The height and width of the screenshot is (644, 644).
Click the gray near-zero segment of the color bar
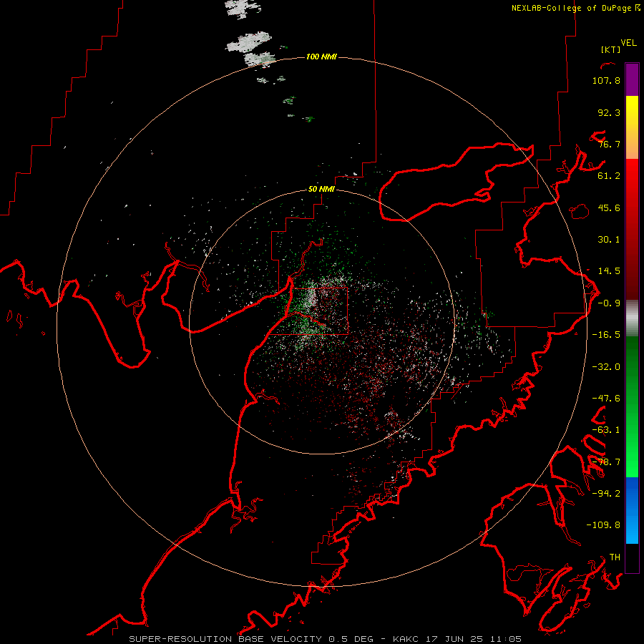click(x=632, y=318)
